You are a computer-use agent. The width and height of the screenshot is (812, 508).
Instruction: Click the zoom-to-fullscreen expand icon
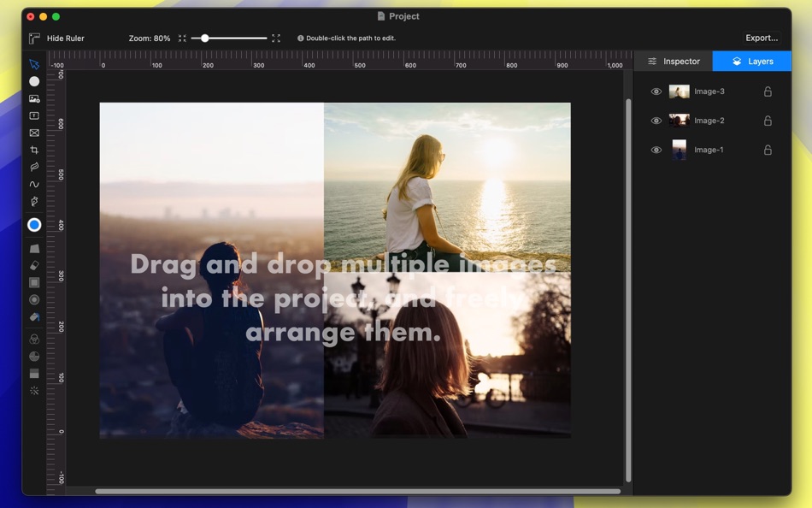pyautogui.click(x=276, y=38)
